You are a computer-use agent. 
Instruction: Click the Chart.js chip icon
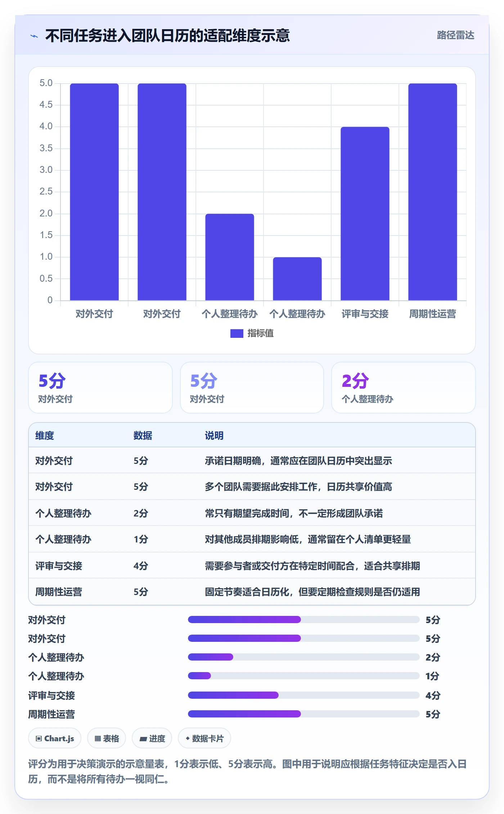click(x=39, y=739)
